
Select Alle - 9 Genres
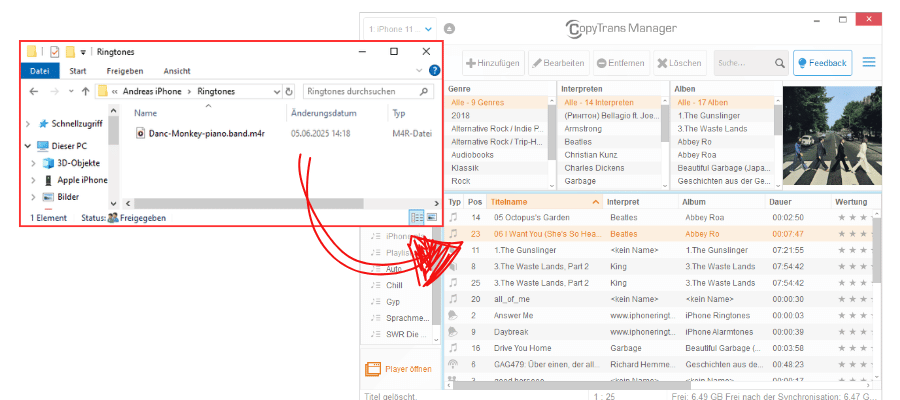pos(478,103)
